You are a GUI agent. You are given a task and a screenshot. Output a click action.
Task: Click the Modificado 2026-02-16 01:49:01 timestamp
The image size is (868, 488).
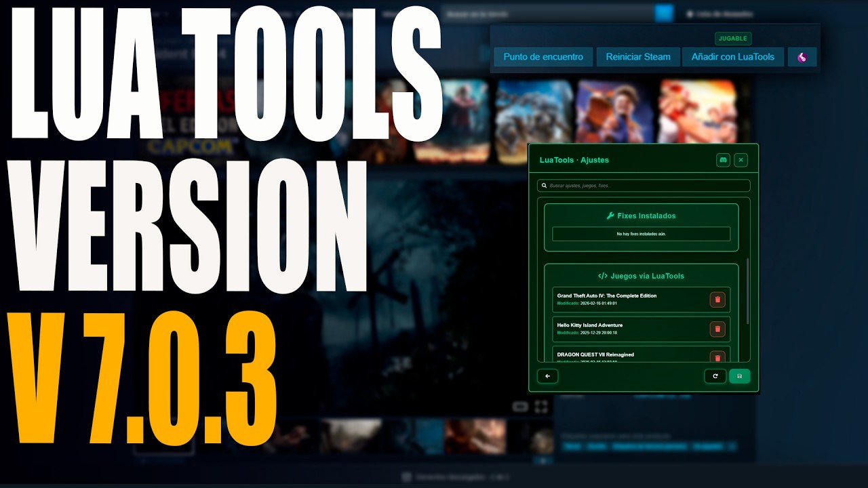point(587,304)
